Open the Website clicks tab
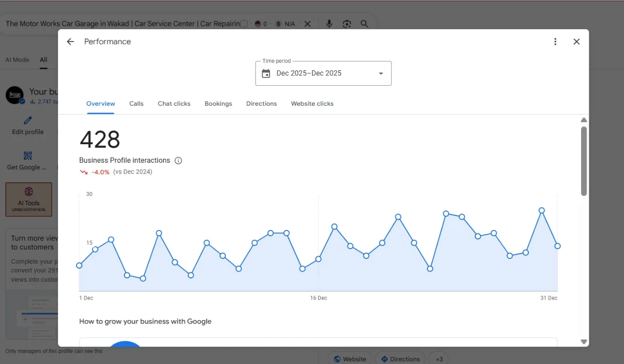 coord(312,104)
